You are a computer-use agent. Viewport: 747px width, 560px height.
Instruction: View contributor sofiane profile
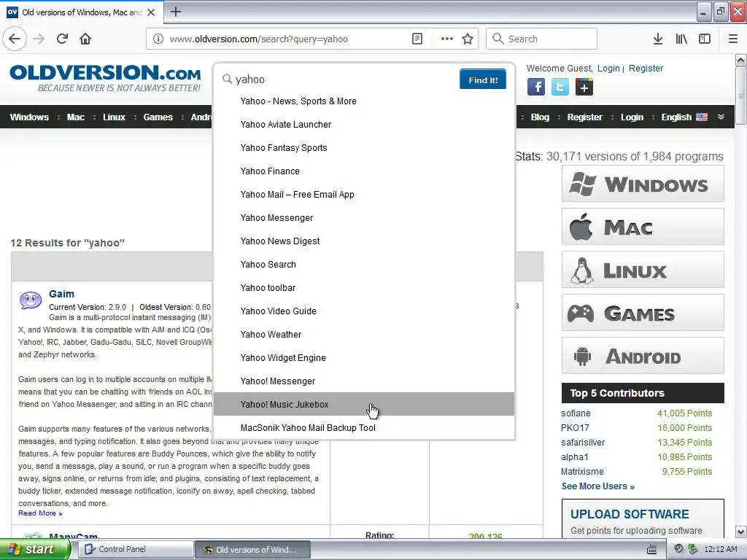(x=576, y=413)
